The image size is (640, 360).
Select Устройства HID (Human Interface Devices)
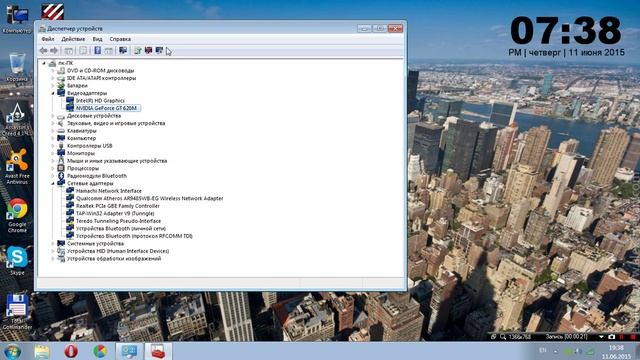coord(118,251)
